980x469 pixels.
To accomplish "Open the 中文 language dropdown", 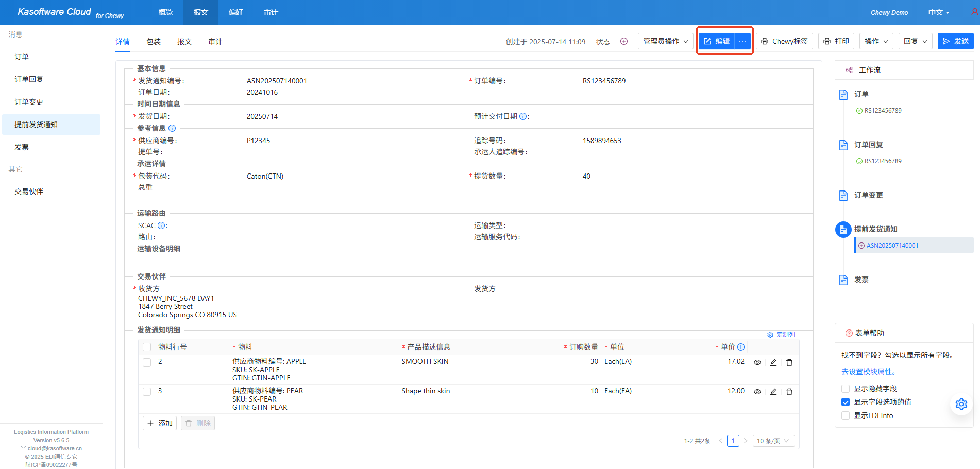I will click(x=938, y=12).
